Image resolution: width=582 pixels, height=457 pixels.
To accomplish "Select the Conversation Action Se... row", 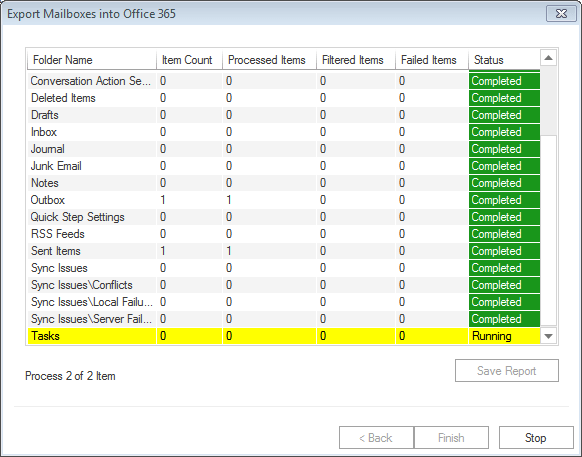I will [x=284, y=81].
